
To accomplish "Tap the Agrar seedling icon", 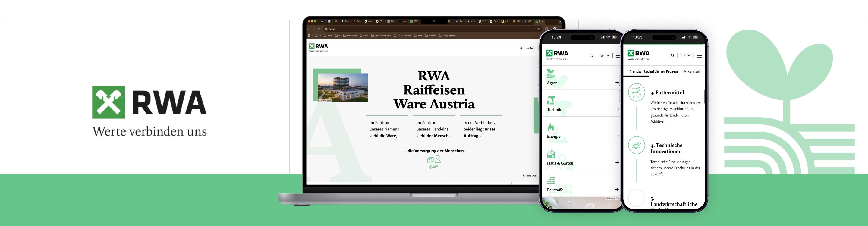I will [551, 74].
